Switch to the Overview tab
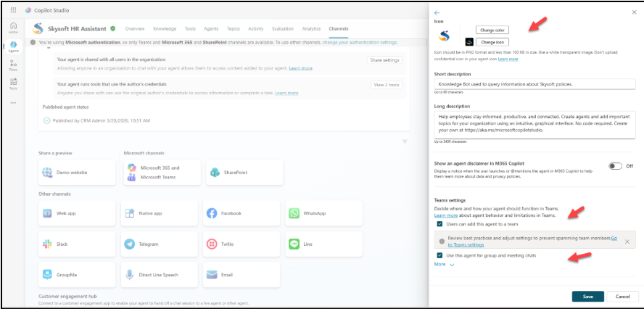Image resolution: width=644 pixels, height=309 pixels. (135, 29)
